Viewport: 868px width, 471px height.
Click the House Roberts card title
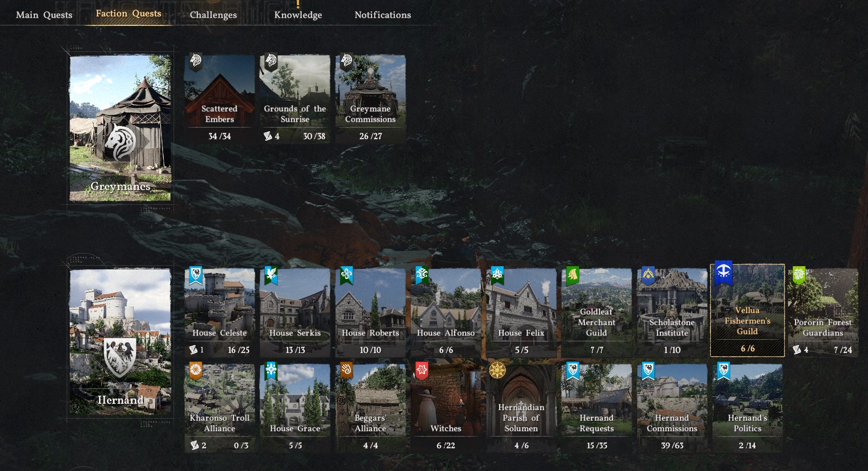(370, 333)
